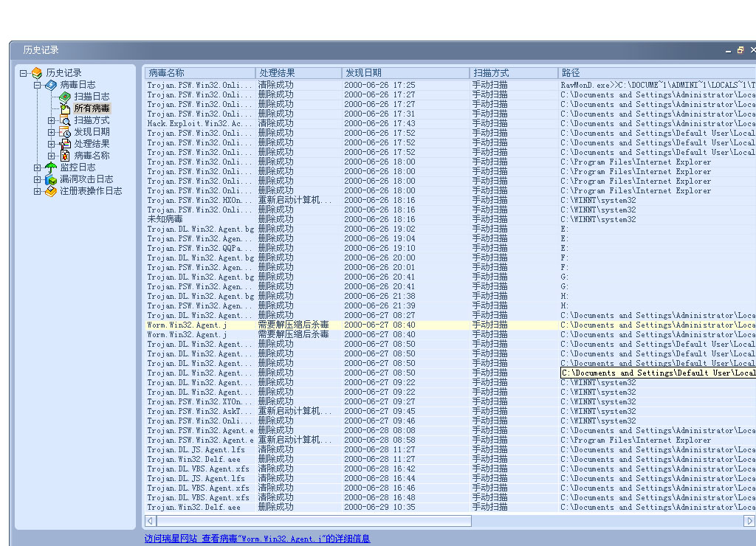Click the horizontal scrollbar thumb

tap(314, 521)
